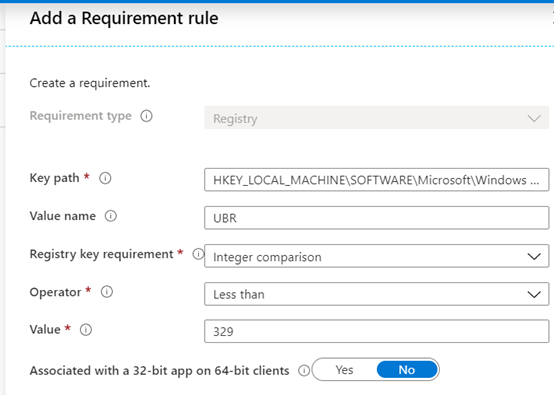Click info icon next to Key path
The height and width of the screenshot is (395, 554).
tap(105, 178)
